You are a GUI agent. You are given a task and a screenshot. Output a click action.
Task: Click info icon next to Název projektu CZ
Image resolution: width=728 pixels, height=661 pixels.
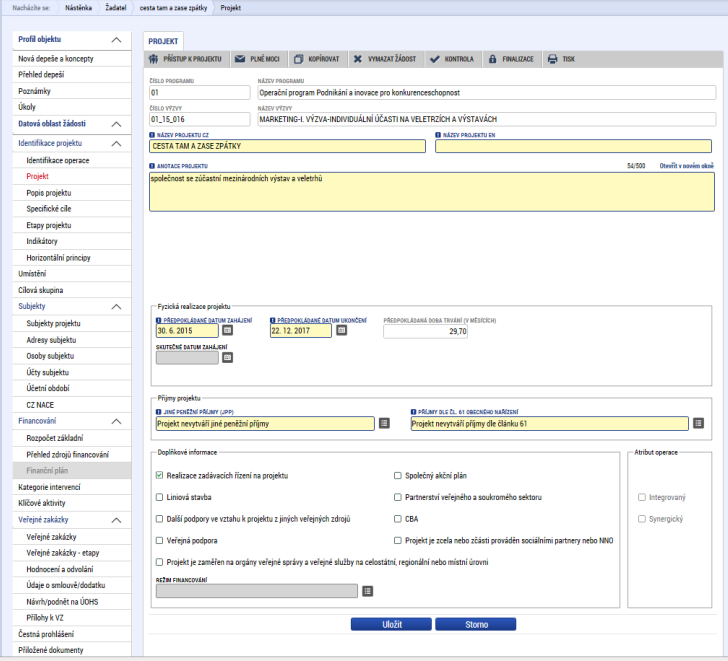[x=152, y=135]
